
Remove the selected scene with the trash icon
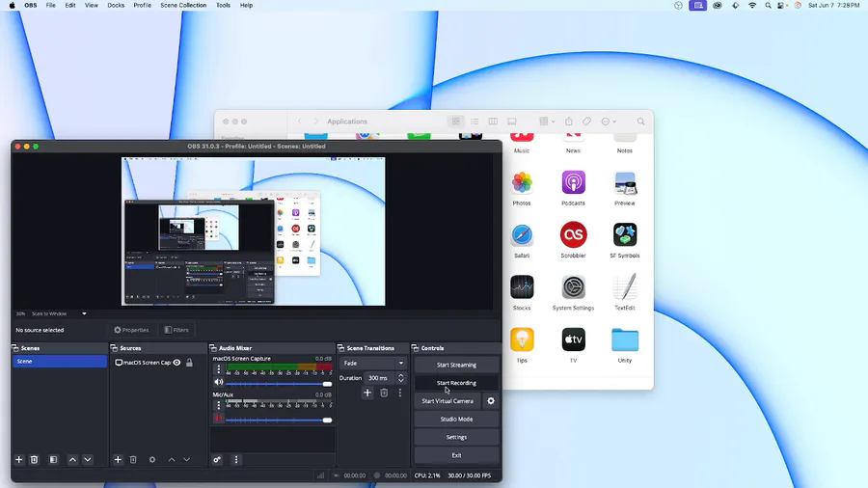(35, 460)
